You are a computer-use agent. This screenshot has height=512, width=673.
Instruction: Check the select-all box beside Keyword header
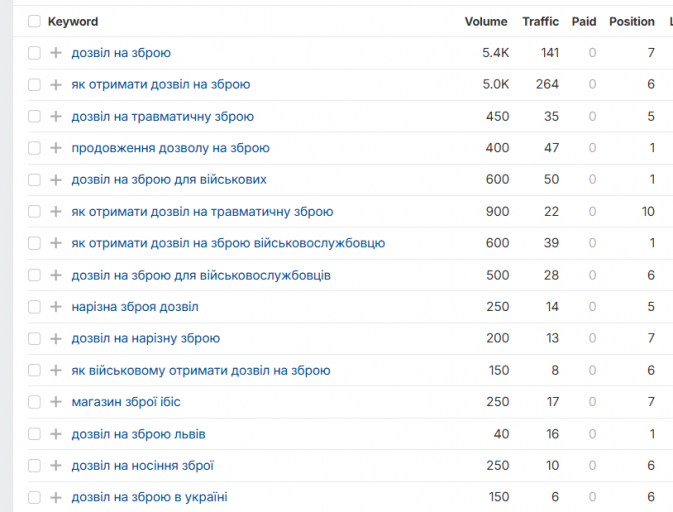coord(34,21)
